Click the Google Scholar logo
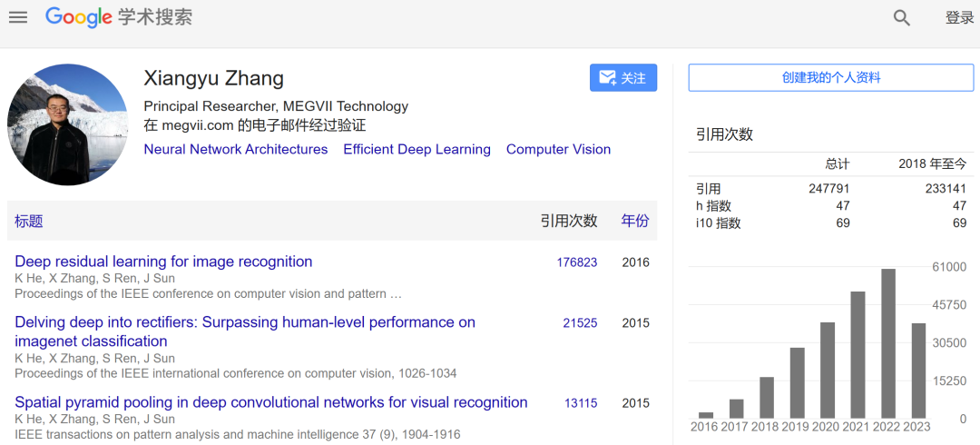980x445 pixels. pos(119,17)
